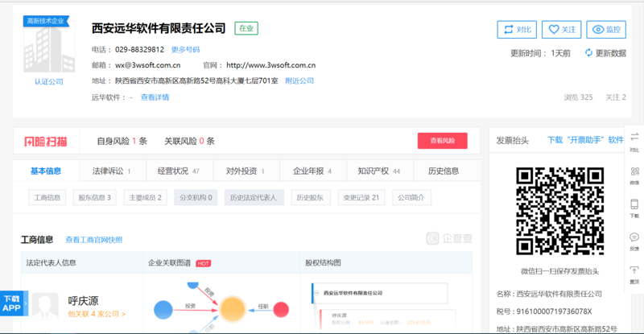Open the 企业年报 tab
Screen dimensions: 644x334
pyautogui.click(x=313, y=171)
